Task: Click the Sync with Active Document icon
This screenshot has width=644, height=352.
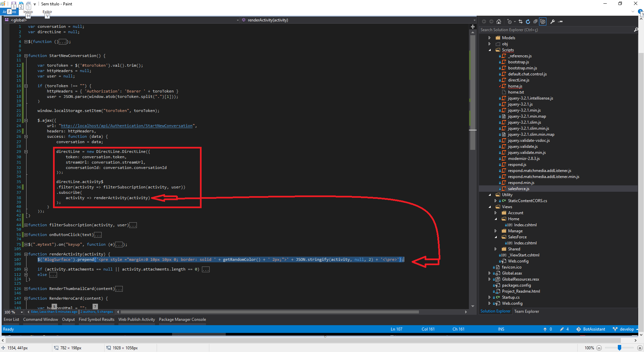Action: [x=520, y=21]
